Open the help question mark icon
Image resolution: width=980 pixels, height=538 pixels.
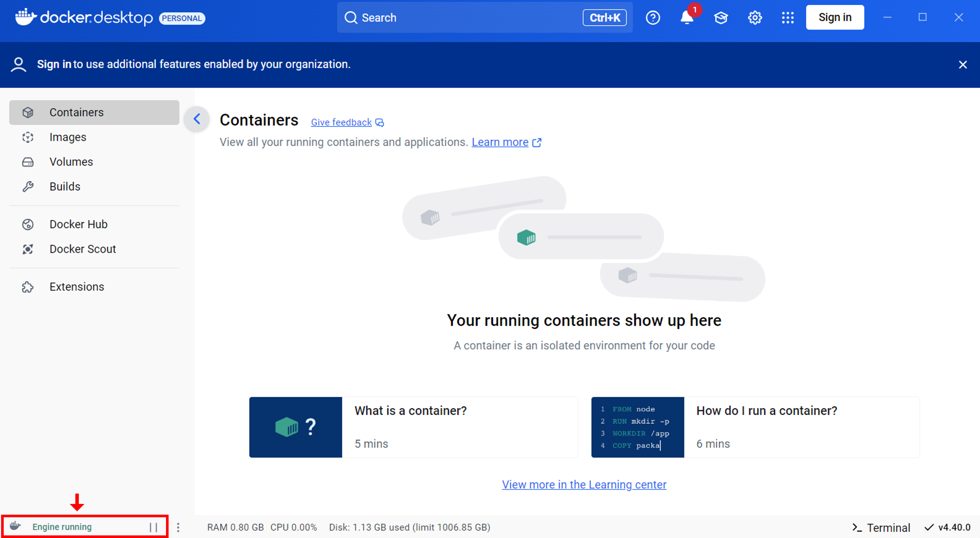(x=653, y=17)
